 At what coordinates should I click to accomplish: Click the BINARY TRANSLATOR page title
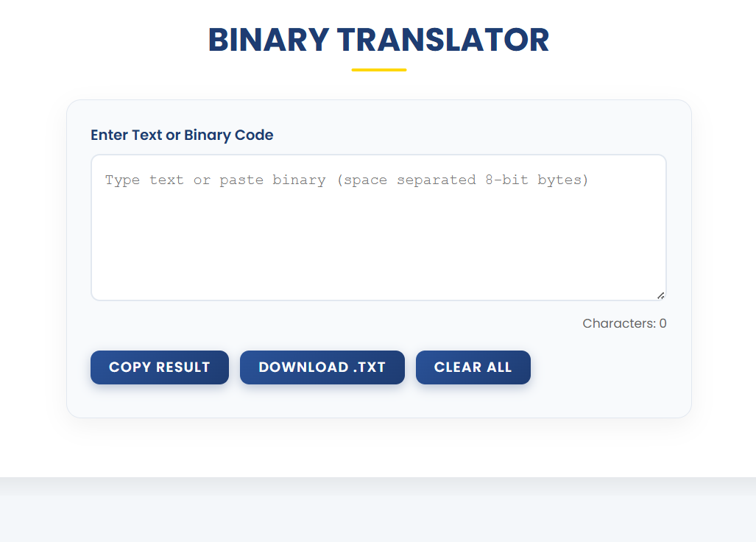click(x=378, y=40)
